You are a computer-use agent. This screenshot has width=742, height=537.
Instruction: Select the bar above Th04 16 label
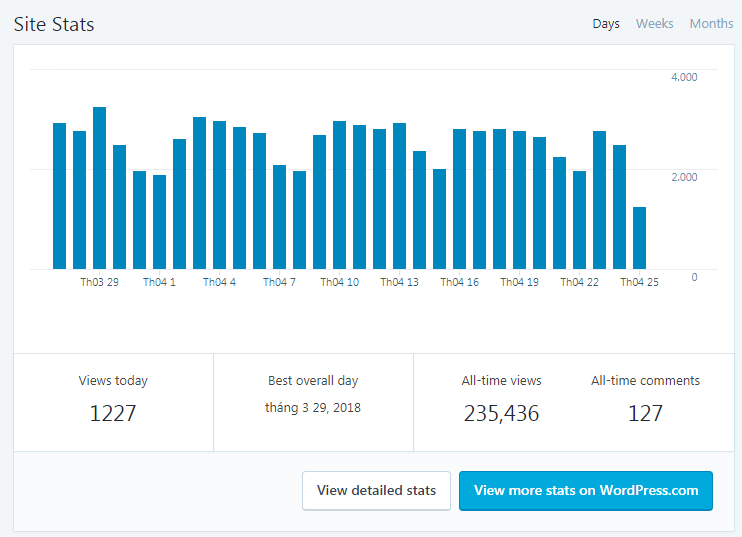459,199
